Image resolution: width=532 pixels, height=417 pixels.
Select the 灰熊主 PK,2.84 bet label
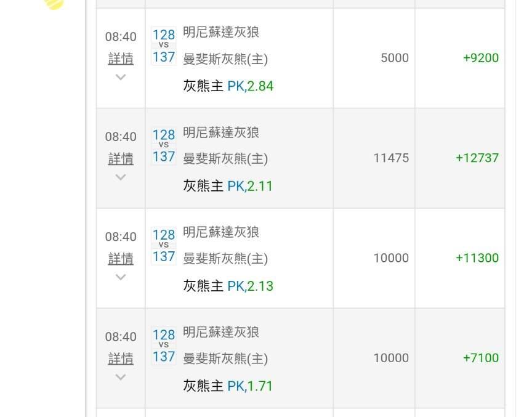coord(228,86)
